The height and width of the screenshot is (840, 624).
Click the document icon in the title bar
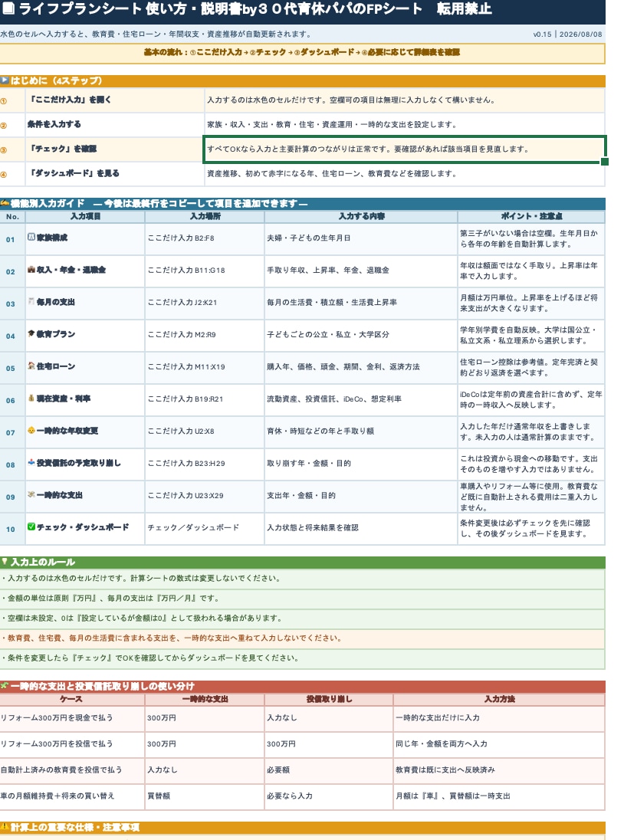click(8, 8)
